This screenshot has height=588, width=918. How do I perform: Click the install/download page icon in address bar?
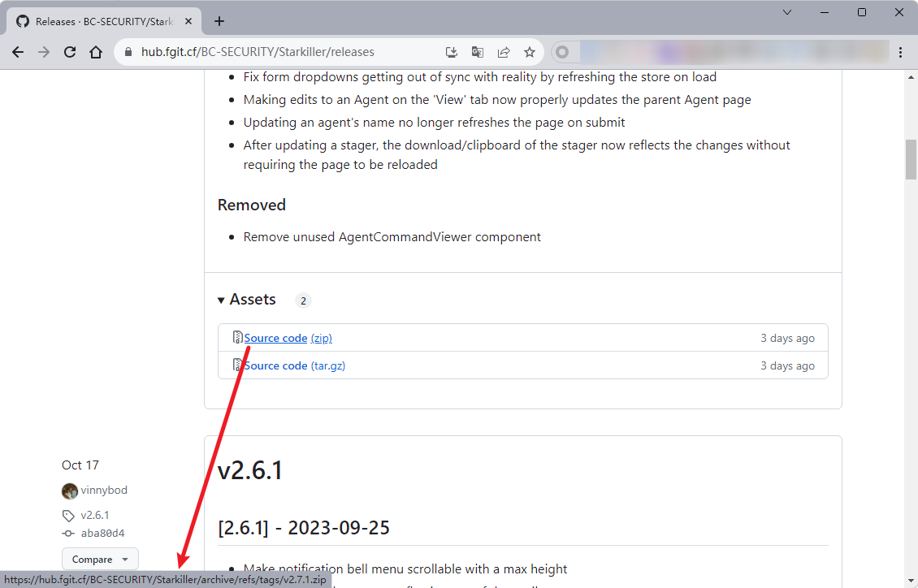click(x=452, y=52)
